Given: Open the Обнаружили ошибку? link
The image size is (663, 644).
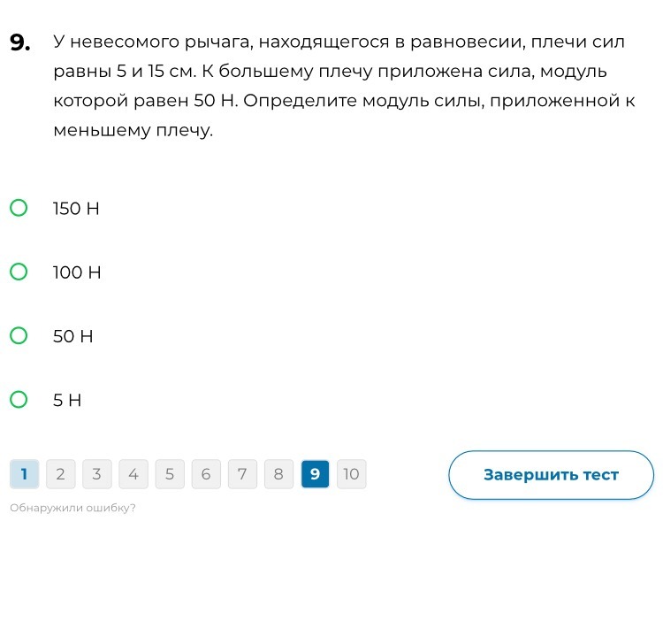Looking at the screenshot, I should 72,508.
